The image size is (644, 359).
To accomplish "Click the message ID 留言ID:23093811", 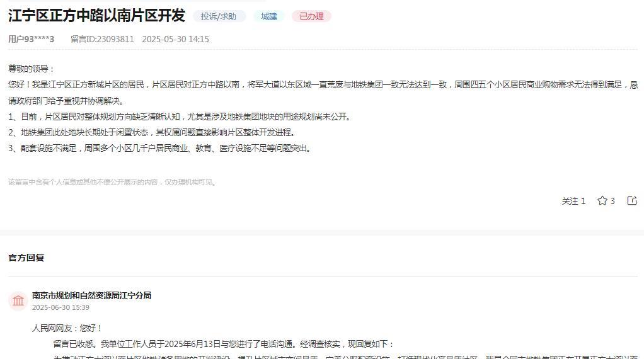I will point(102,40).
